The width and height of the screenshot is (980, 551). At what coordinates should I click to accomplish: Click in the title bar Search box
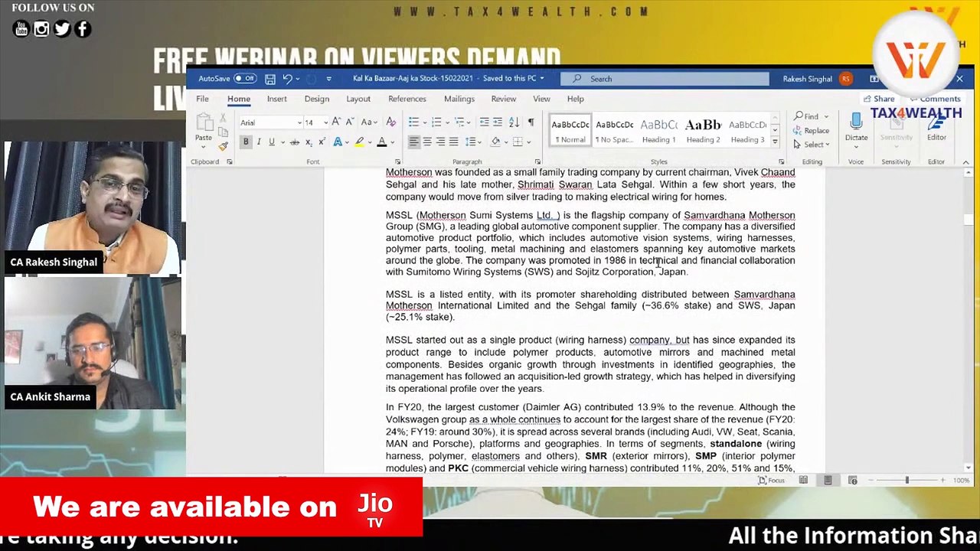coord(665,79)
